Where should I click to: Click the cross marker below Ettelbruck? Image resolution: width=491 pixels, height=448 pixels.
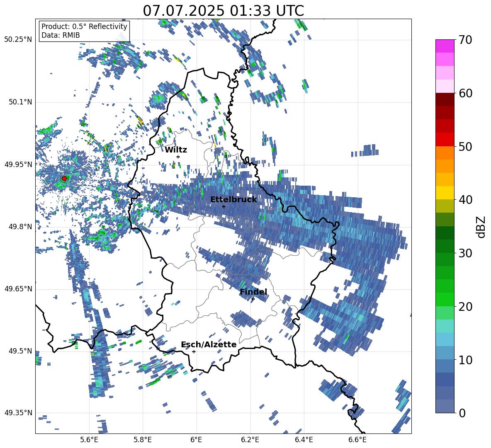pyautogui.click(x=224, y=206)
